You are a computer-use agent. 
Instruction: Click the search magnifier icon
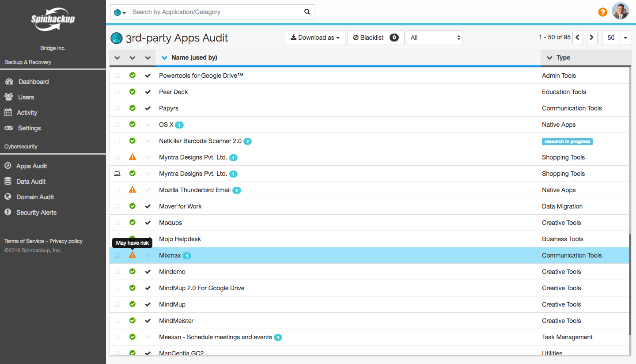[307, 12]
